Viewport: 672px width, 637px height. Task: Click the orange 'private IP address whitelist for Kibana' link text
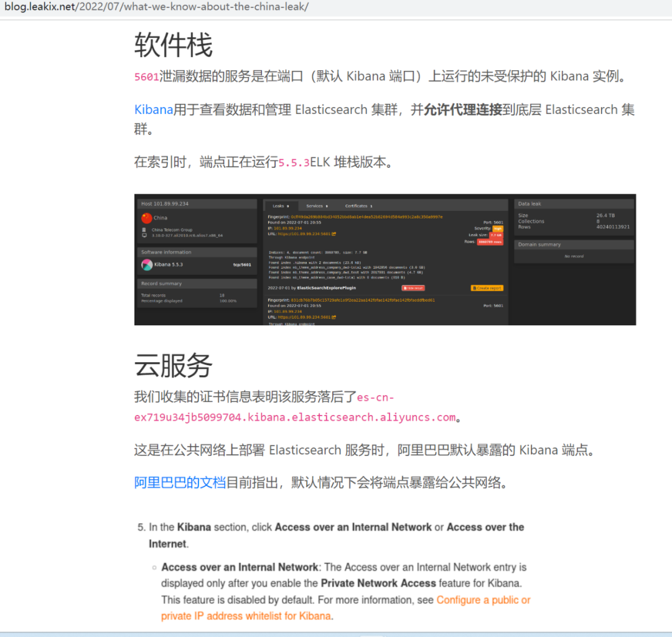(246, 616)
